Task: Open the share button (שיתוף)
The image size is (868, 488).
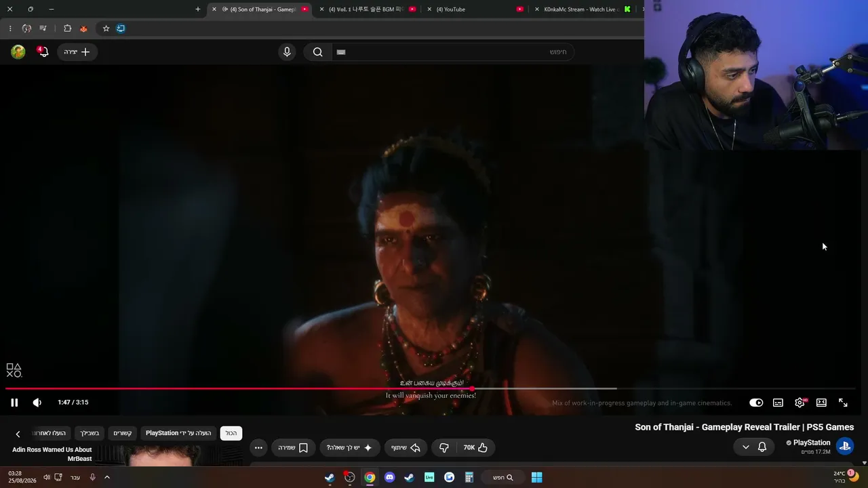Action: [x=406, y=447]
